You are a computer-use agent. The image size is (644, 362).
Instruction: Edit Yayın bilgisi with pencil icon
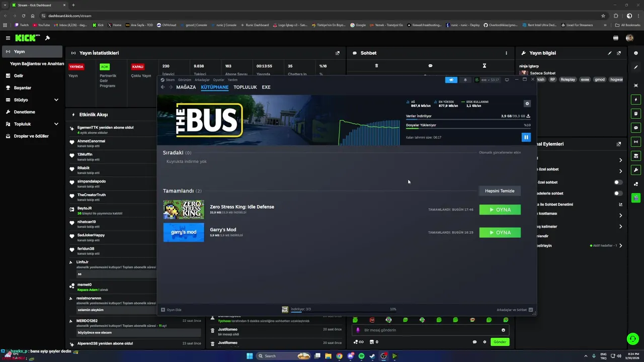click(610, 53)
